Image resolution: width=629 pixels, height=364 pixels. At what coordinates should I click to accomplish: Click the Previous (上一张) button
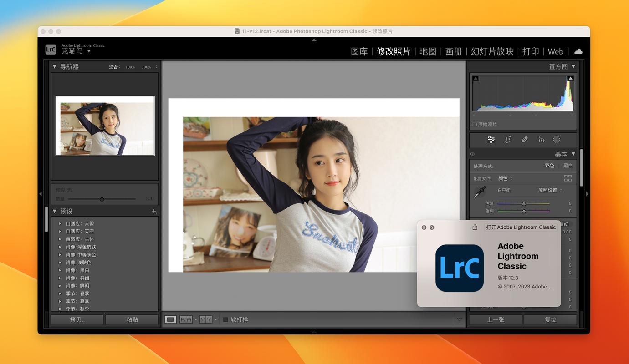pos(496,319)
